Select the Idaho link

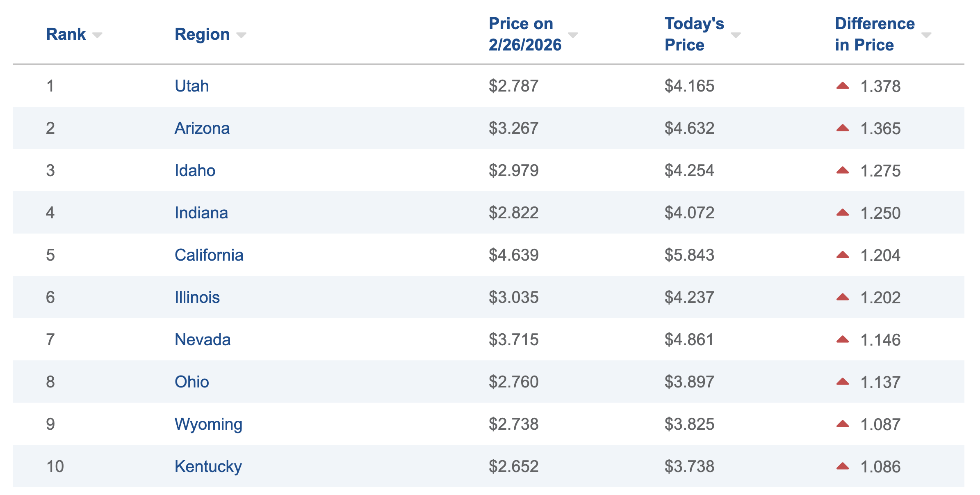tap(195, 171)
